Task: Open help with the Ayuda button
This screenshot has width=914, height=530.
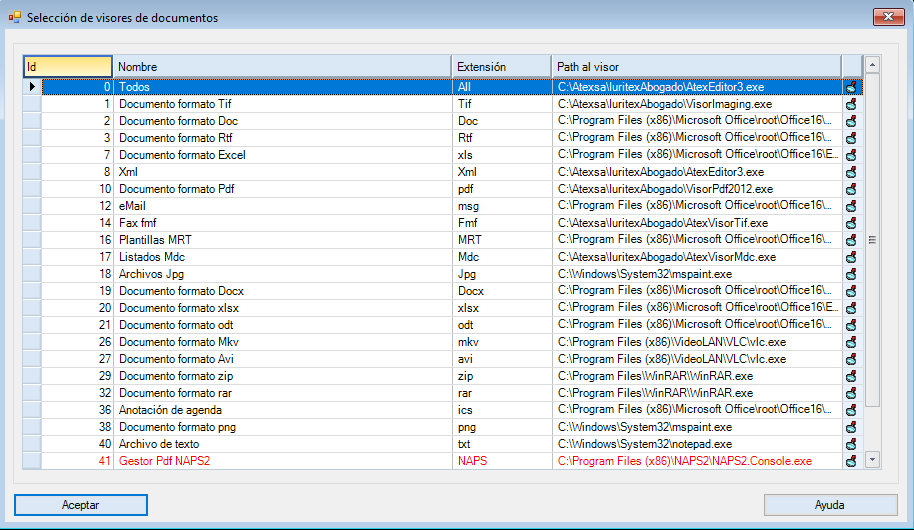Action: click(830, 505)
